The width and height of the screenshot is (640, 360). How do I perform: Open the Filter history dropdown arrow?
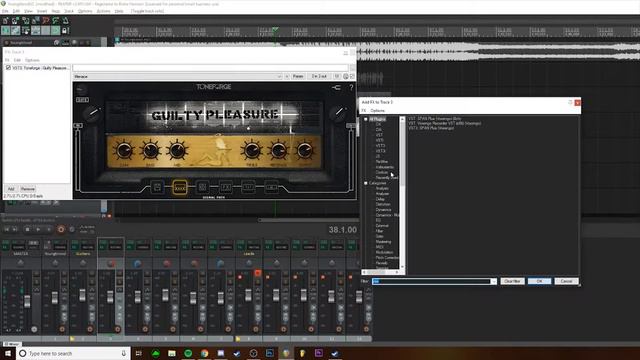click(x=494, y=281)
